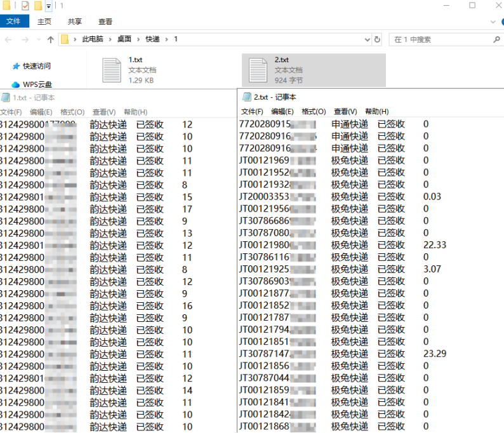504x433 pixels.
Task: Open 文件(F) menu in 2.txt Notepad
Action: tap(252, 112)
